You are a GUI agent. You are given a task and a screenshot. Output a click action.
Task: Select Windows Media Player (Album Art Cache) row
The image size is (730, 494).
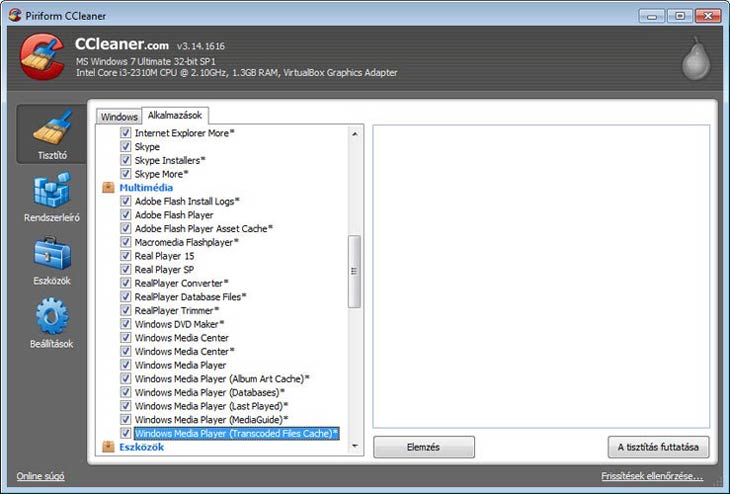(x=222, y=379)
